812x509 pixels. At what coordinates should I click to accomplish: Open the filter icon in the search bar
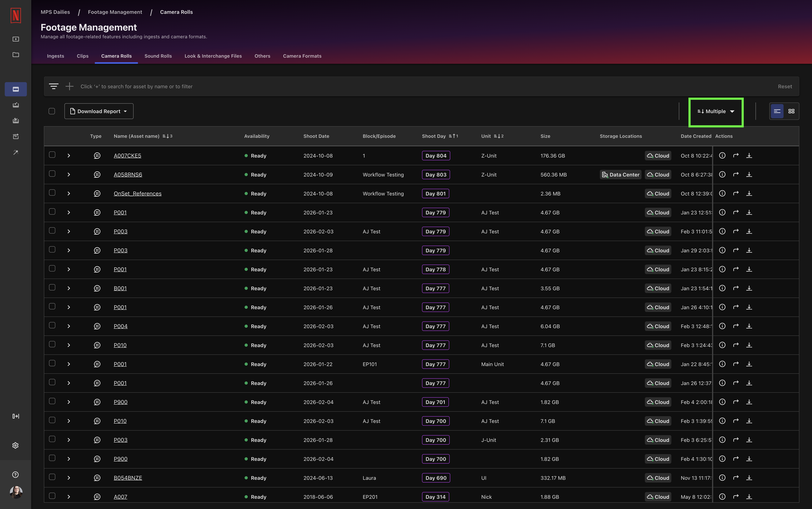click(54, 86)
